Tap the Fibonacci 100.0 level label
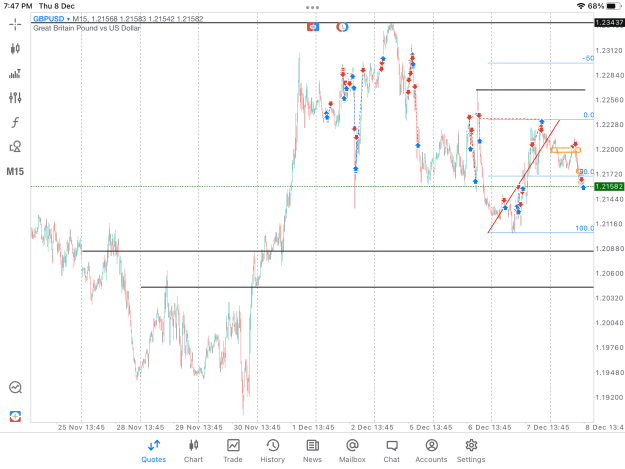 pos(584,228)
